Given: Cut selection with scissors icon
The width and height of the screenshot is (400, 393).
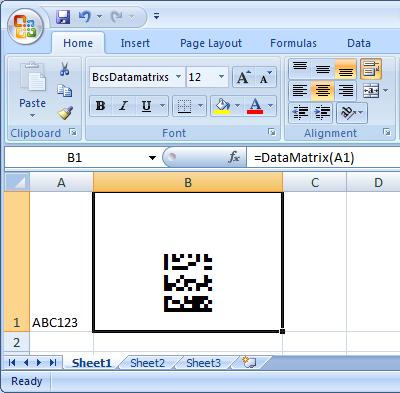Looking at the screenshot, I should (x=65, y=69).
